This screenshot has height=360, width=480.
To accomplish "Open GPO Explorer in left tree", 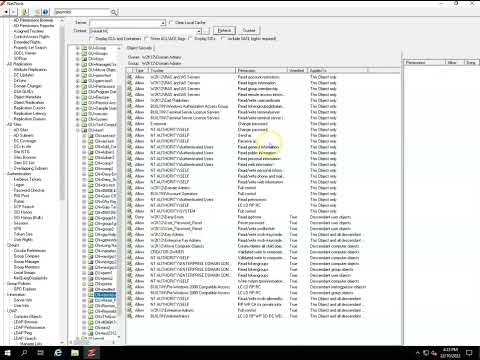I will click(x=25, y=289).
